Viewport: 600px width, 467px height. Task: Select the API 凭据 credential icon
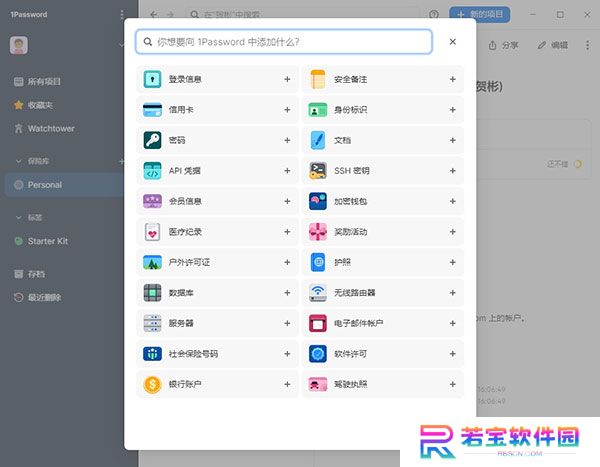(152, 171)
